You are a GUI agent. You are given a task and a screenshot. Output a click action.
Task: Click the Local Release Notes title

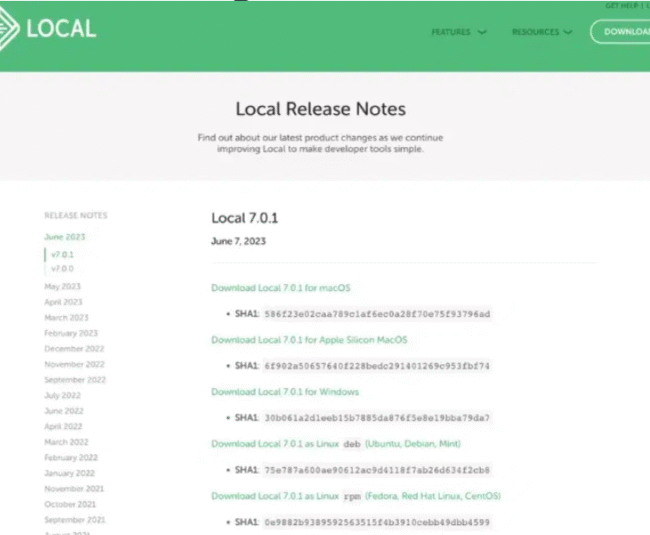[x=320, y=109]
